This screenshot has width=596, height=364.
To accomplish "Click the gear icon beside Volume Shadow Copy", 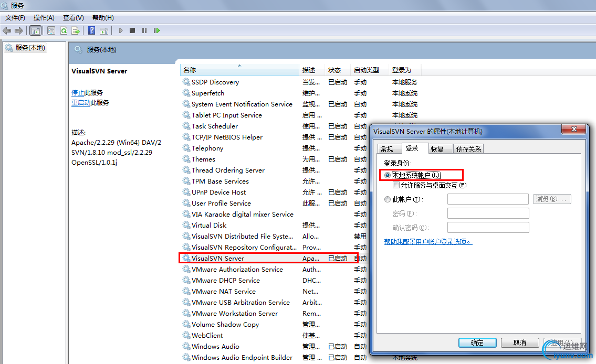I will coord(186,324).
